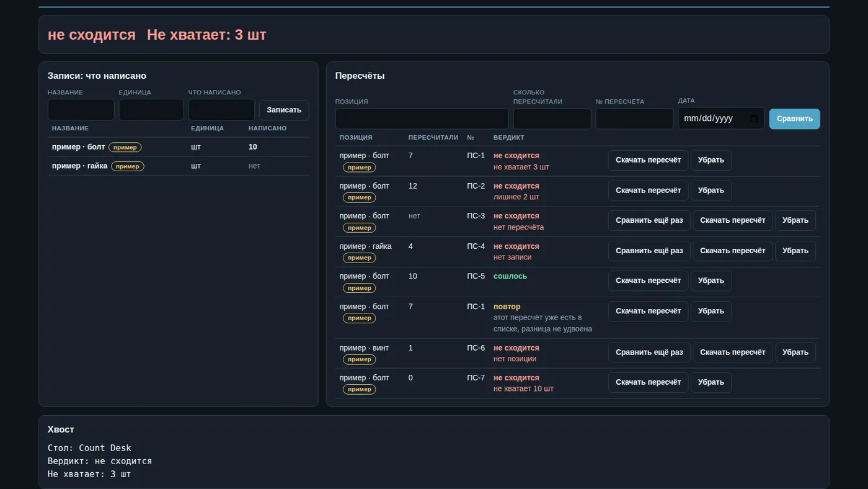This screenshot has width=868, height=489.
Task: Download the ПС-4 гайка recount
Action: coord(732,251)
